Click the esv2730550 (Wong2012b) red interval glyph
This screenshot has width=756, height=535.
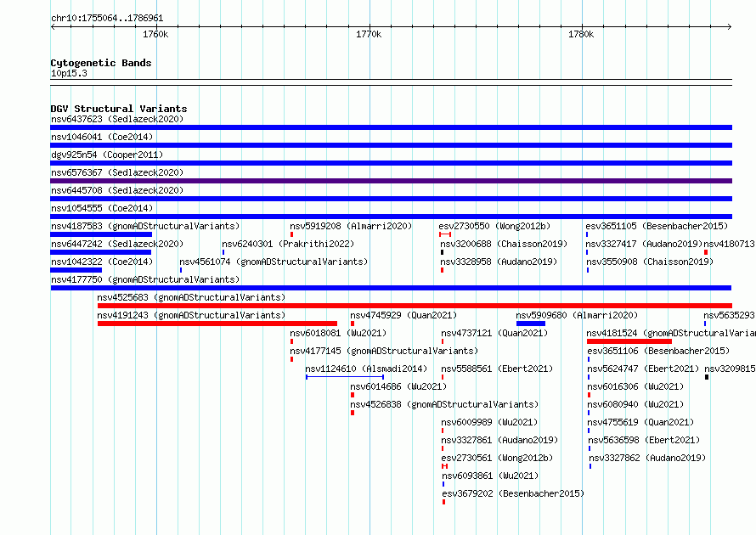coord(445,234)
